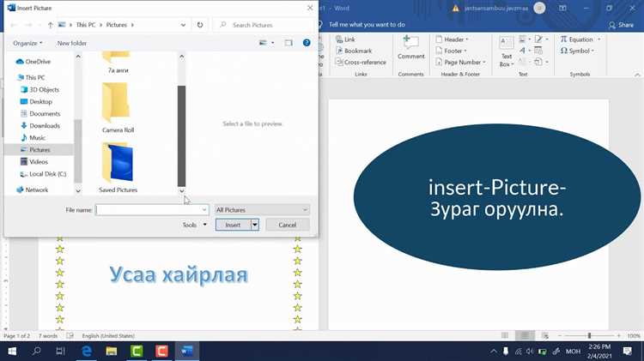
Task: Click the 100% zoom level
Action: 634,335
